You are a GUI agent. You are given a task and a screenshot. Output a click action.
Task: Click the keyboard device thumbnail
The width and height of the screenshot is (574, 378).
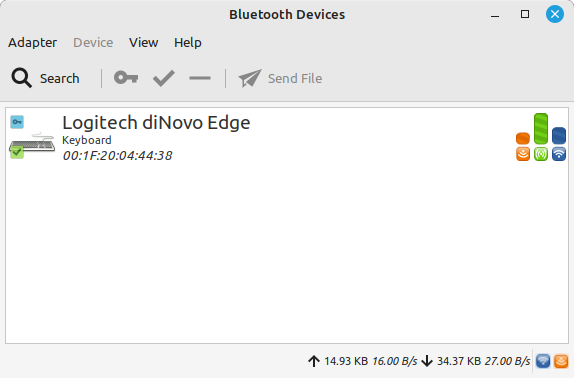pyautogui.click(x=32, y=143)
